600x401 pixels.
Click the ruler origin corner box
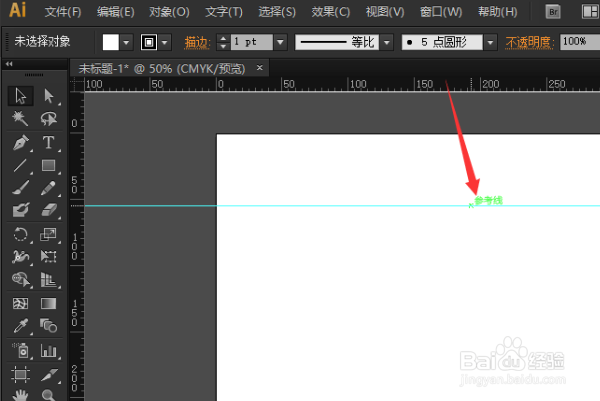(77, 85)
